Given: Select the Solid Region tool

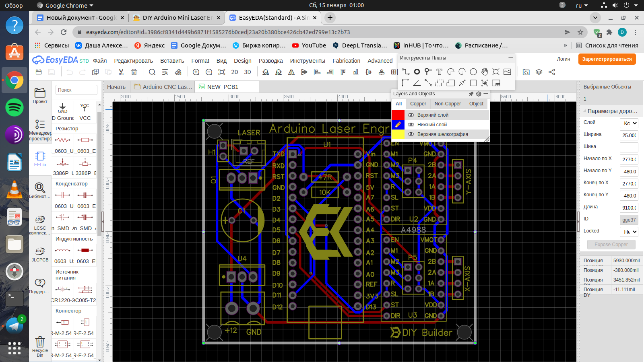Looking at the screenshot, I should [x=451, y=83].
